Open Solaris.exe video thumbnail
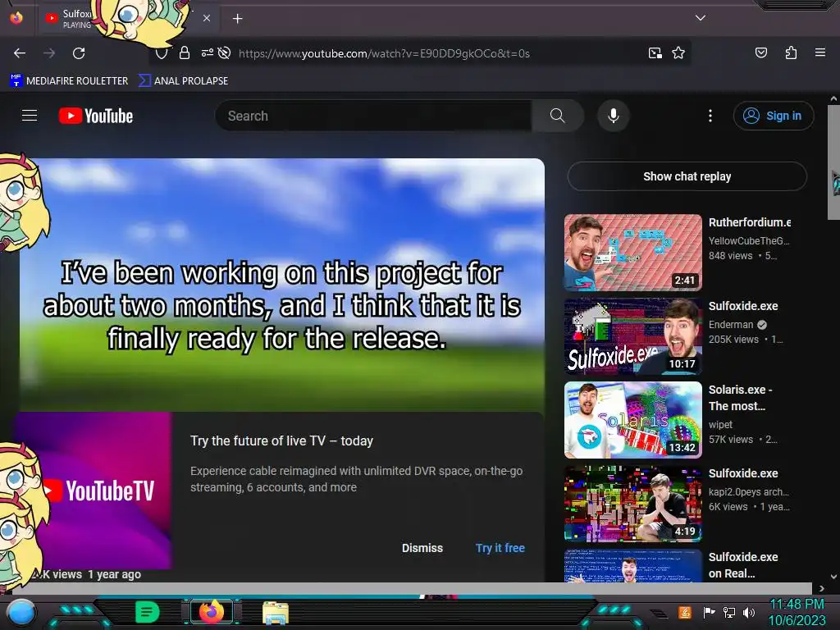Screen dimensions: 840x630 point(632,419)
